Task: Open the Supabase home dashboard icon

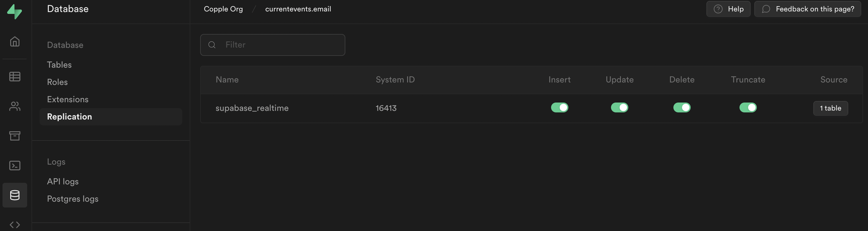Action: (15, 41)
